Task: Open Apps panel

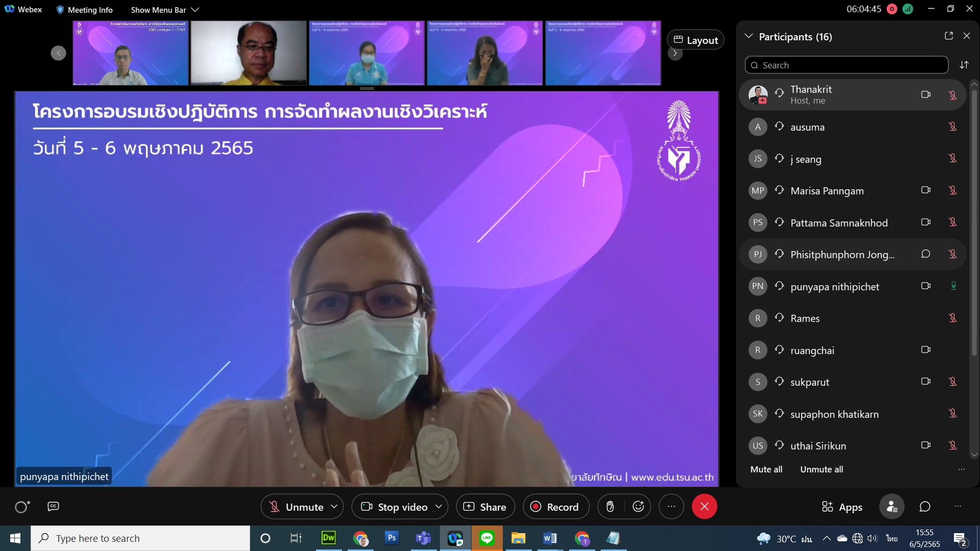Action: tap(842, 507)
